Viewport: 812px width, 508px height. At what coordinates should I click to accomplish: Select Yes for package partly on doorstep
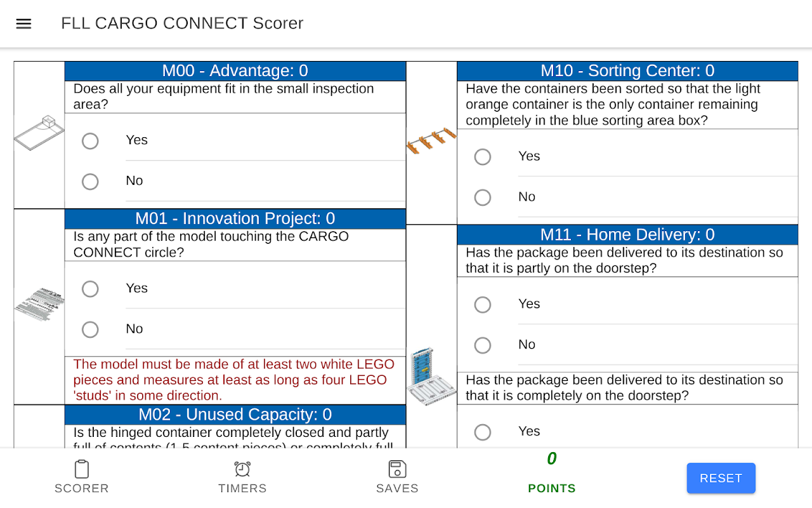coord(483,305)
